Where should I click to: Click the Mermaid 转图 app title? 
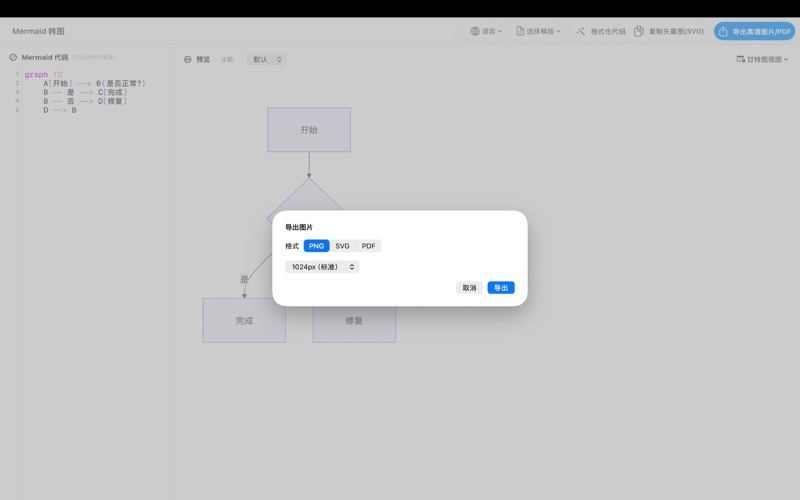click(x=38, y=31)
